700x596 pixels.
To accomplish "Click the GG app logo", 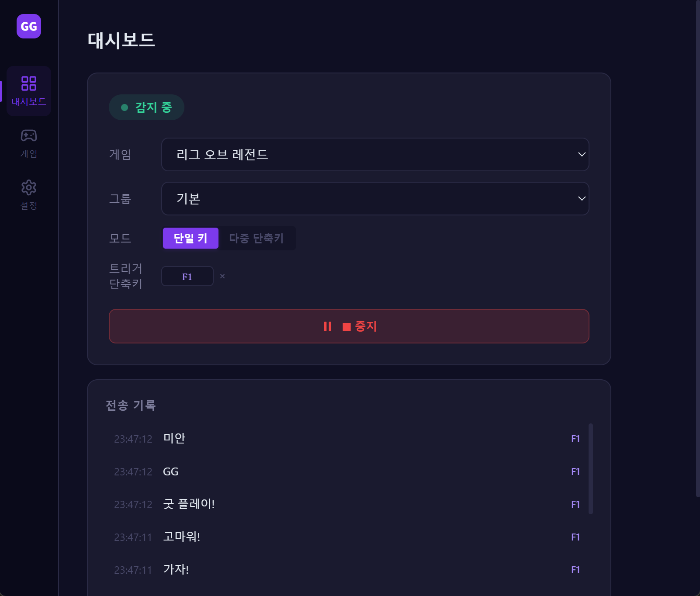I will click(28, 27).
